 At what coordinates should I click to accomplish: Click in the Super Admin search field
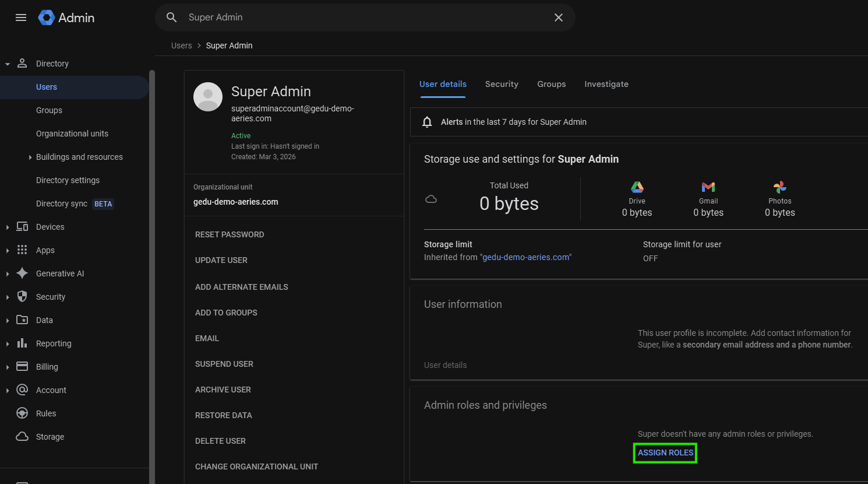point(366,17)
